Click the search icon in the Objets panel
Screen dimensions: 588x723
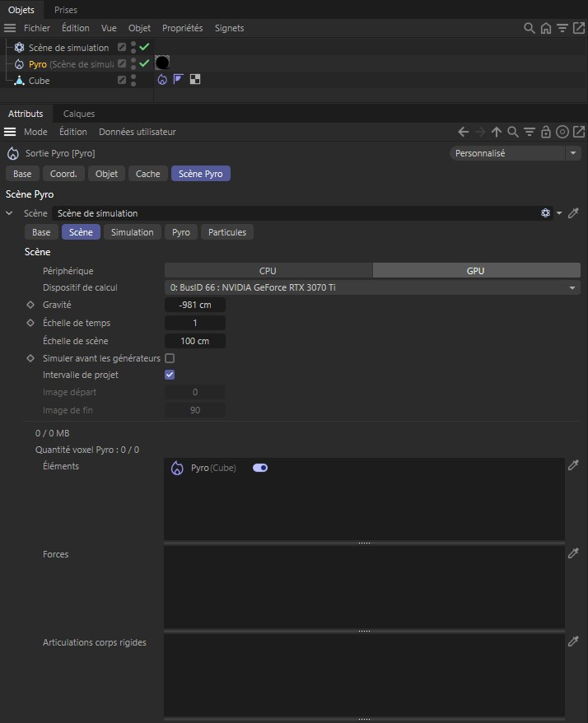point(530,28)
